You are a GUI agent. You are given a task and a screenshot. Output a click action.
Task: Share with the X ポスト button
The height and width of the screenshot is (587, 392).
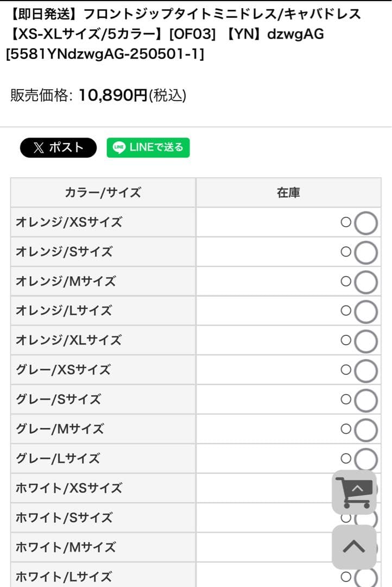coord(59,147)
